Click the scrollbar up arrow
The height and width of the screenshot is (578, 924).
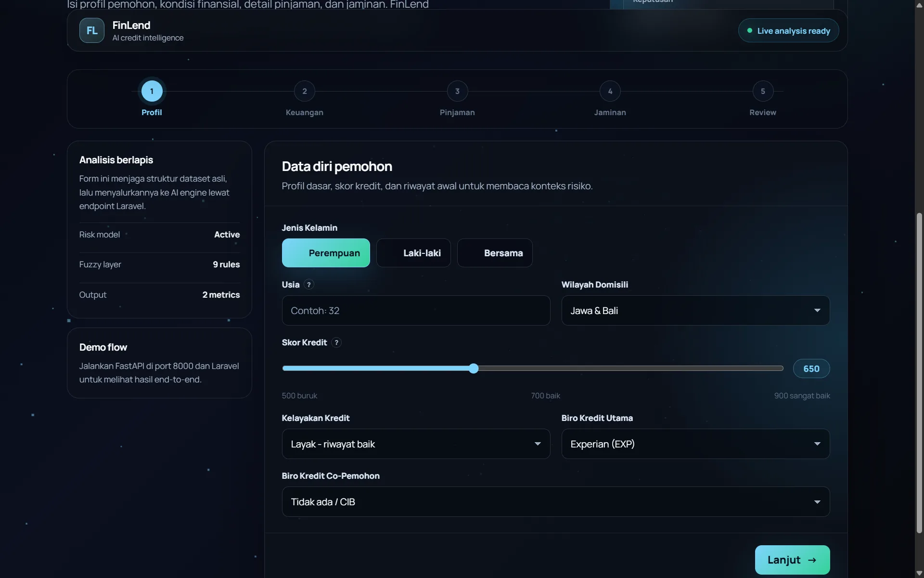tap(919, 5)
